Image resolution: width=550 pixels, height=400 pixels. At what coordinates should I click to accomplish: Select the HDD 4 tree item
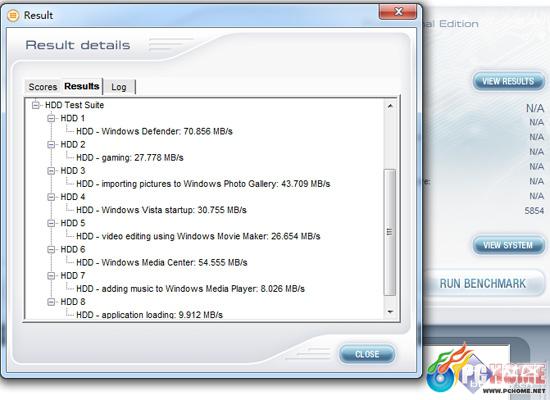(73, 197)
